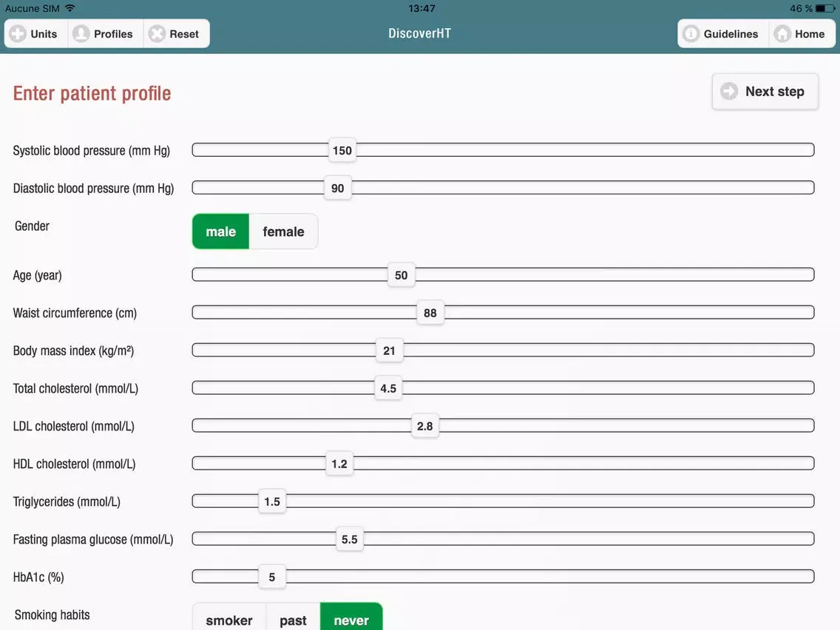
Task: Click the HbA1c slider handle showing 5
Action: coord(271,577)
